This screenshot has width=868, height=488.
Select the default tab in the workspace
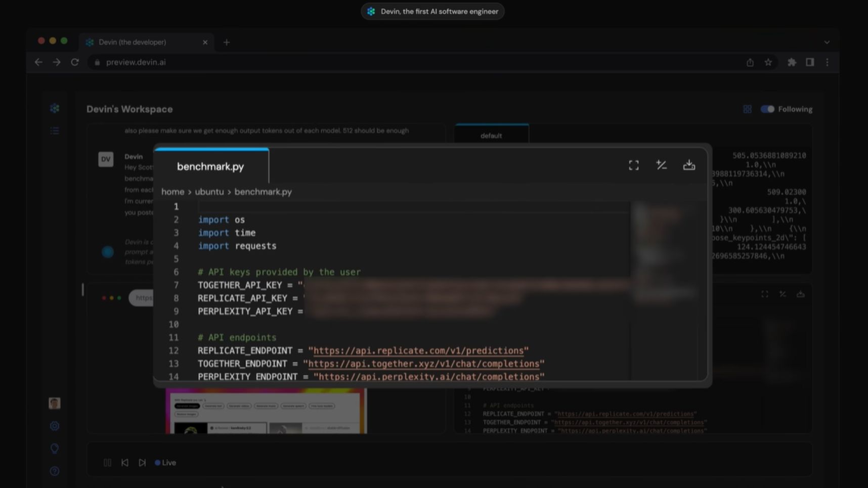pos(491,135)
